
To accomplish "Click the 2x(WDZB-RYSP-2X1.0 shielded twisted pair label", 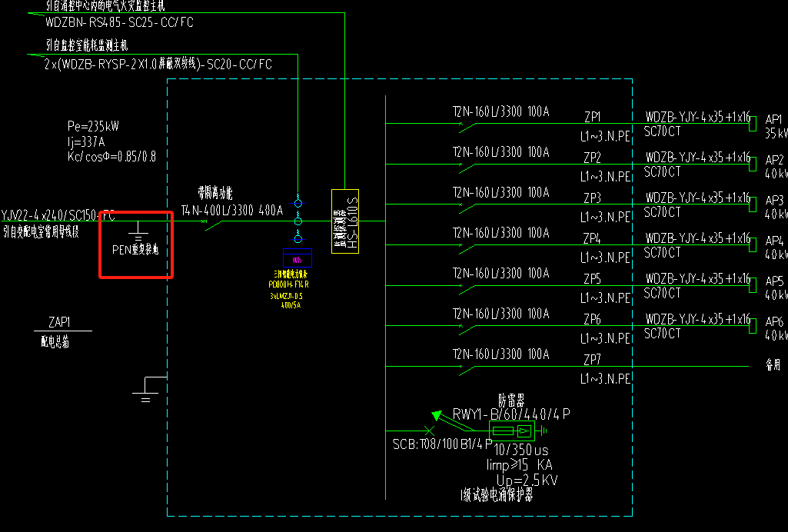I will click(x=158, y=65).
